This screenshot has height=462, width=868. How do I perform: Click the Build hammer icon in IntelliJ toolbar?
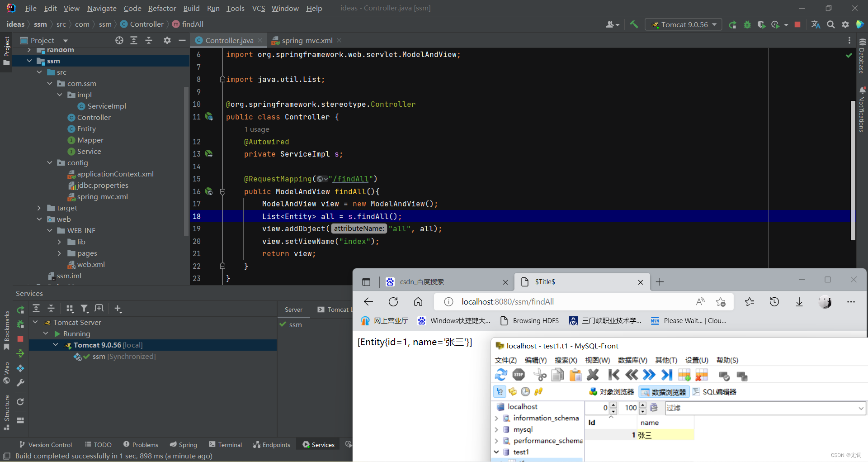click(x=634, y=24)
